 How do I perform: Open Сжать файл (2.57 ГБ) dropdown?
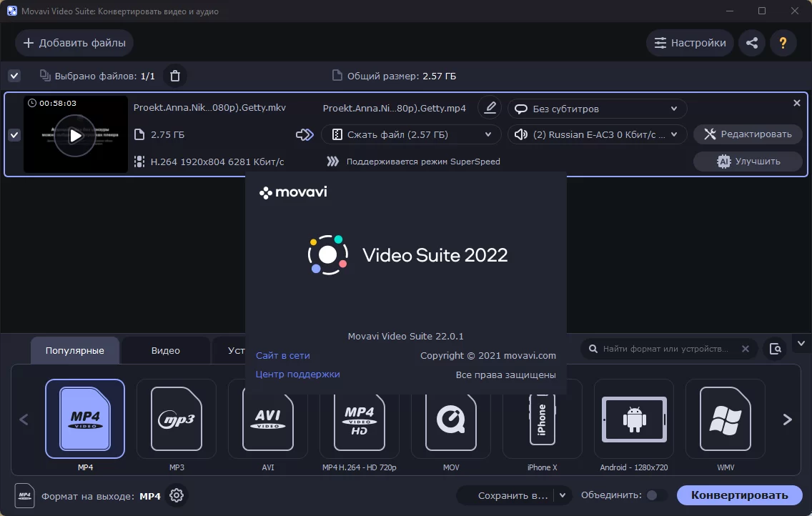point(411,134)
